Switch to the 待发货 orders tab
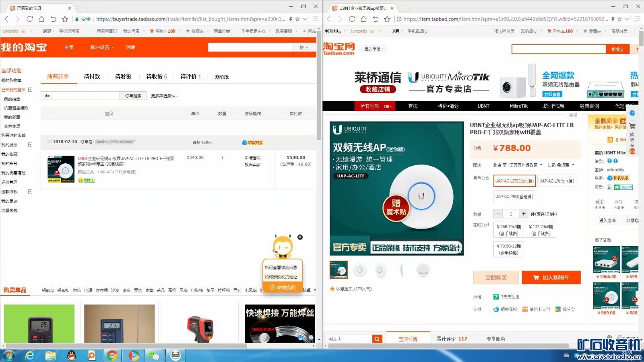Viewport: 644px width, 362px height. click(123, 76)
